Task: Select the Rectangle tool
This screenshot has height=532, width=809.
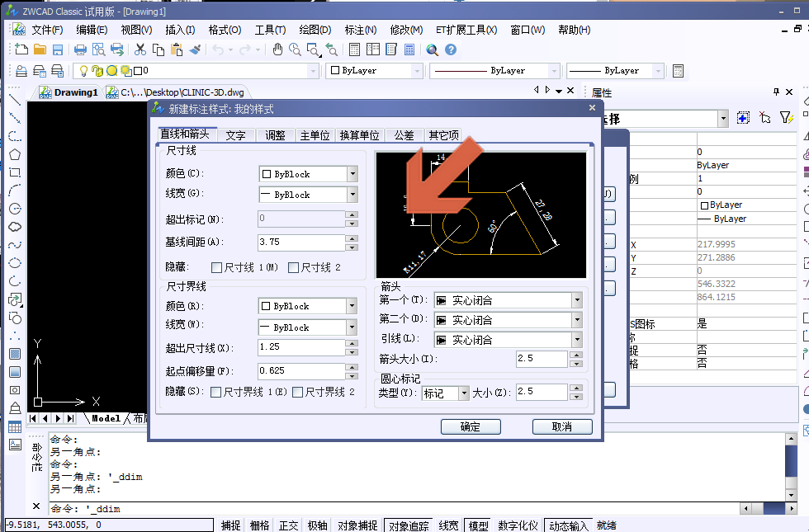Action: pos(13,174)
